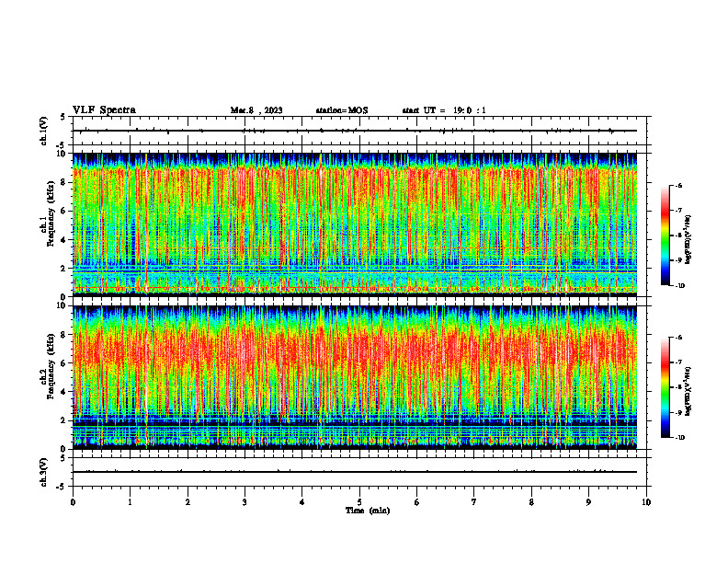Click the upper colorbar's log PSD label
The image size is (728, 563).
coord(688,240)
